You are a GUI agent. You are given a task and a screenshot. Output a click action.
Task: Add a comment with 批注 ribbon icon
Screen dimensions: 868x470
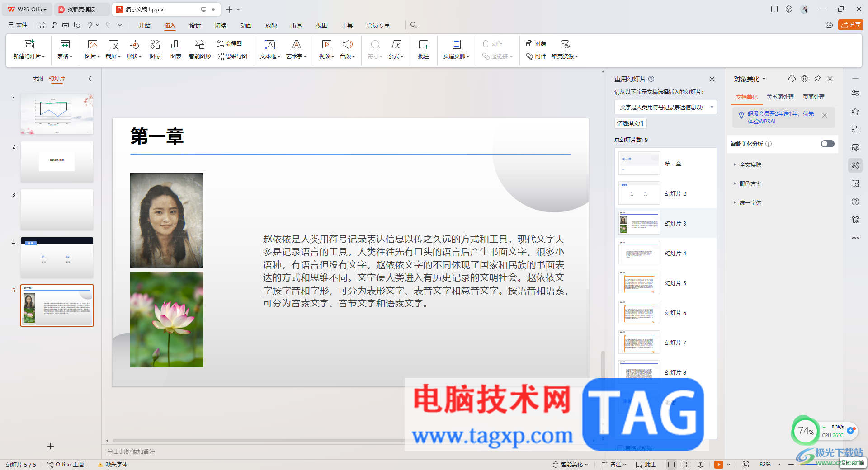pos(423,49)
